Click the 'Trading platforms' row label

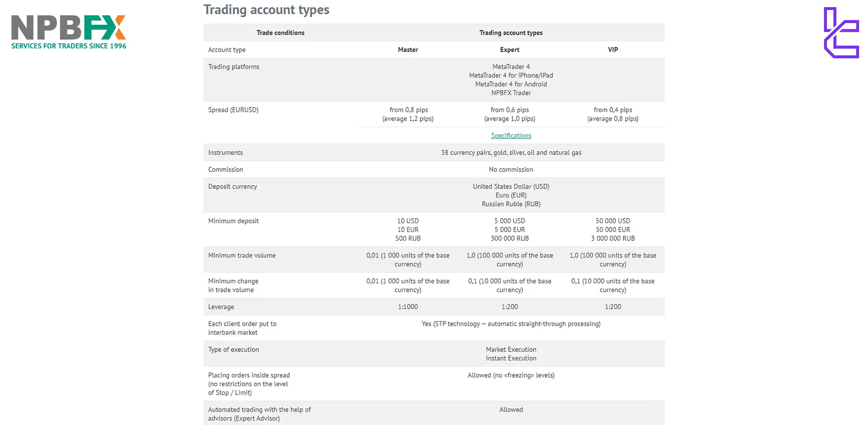click(234, 66)
